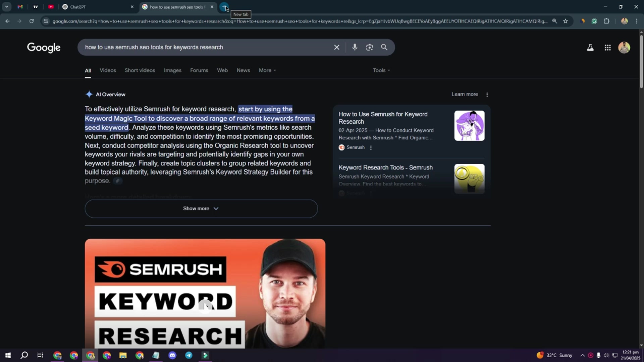Bookmark this page with the star

pos(566,21)
